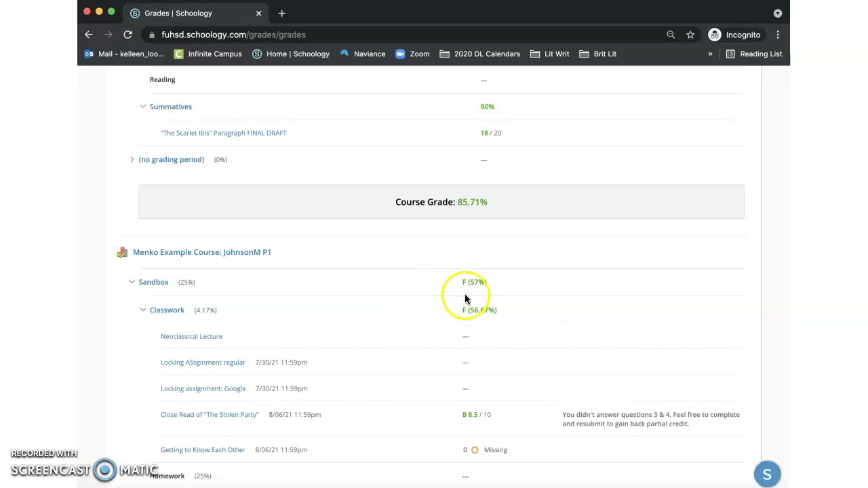The width and height of the screenshot is (868, 488).
Task: Open the Menko Example Course icon
Action: point(122,252)
